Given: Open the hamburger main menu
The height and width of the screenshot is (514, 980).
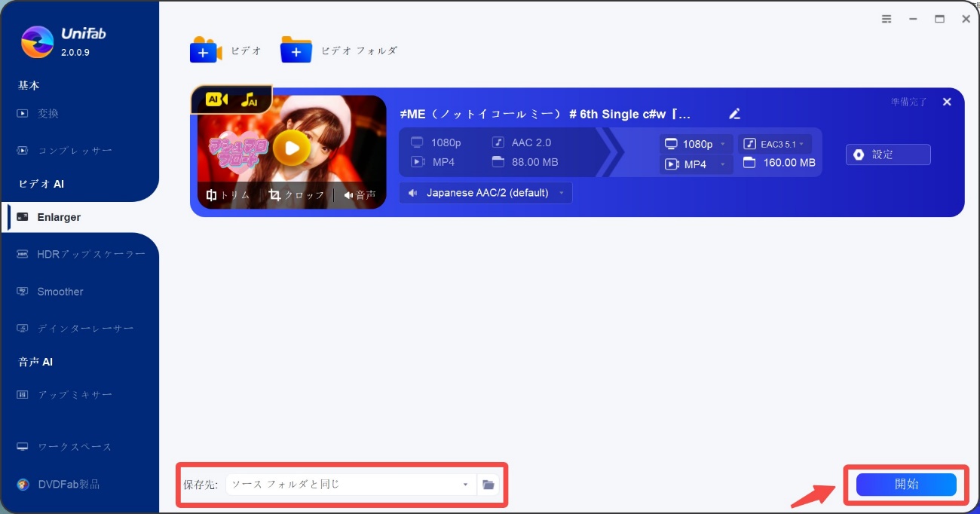Looking at the screenshot, I should 887,20.
